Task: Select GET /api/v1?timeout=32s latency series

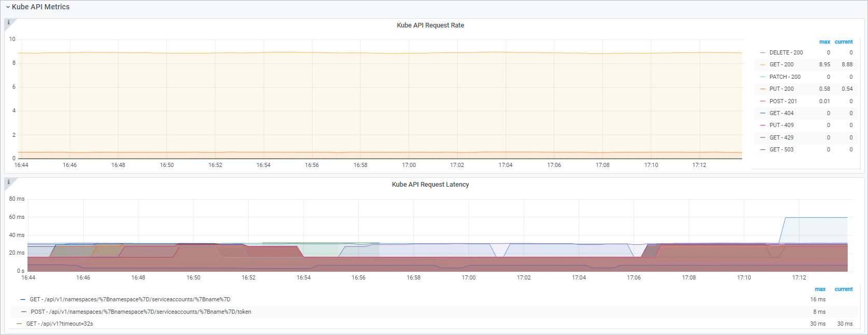Action: tap(60, 324)
